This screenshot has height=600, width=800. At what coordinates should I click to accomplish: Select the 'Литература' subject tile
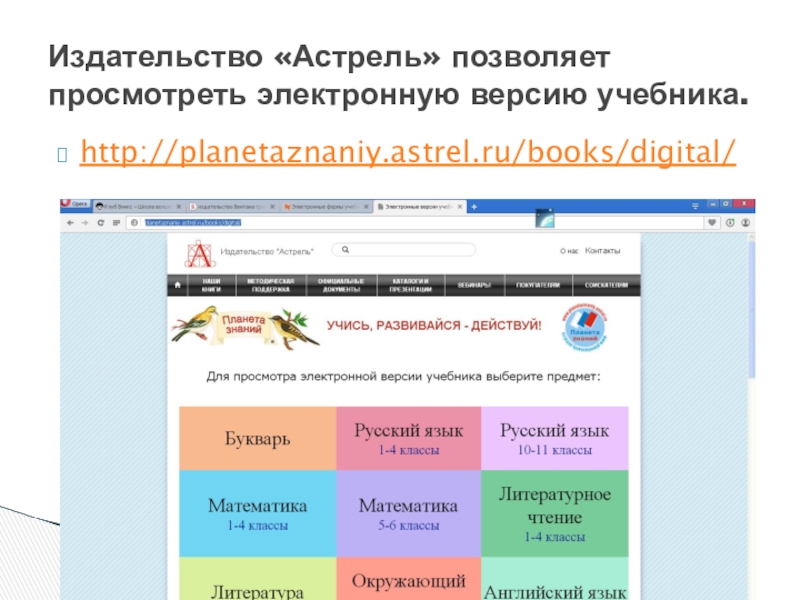(x=258, y=579)
